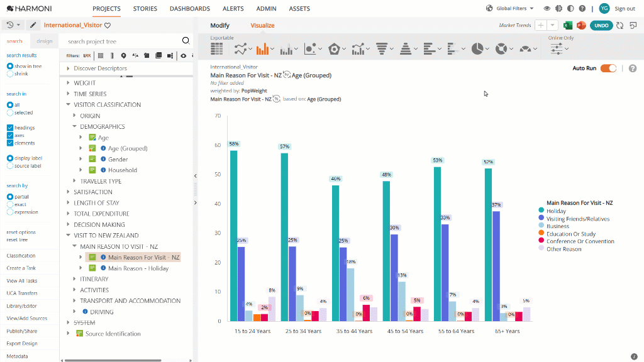The image size is (644, 362).
Task: Uncheck the elements checkbox
Action: [10, 143]
